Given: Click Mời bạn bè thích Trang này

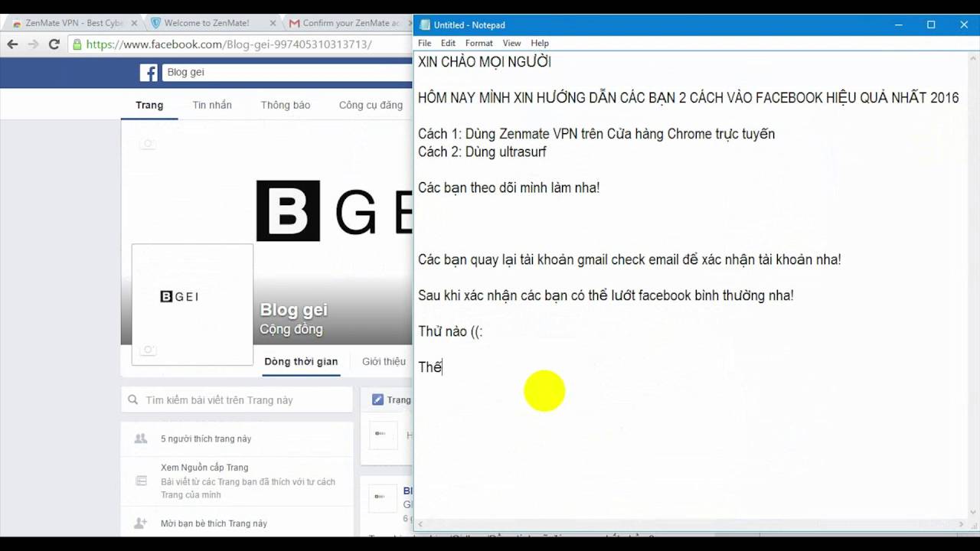Looking at the screenshot, I should pos(214,523).
